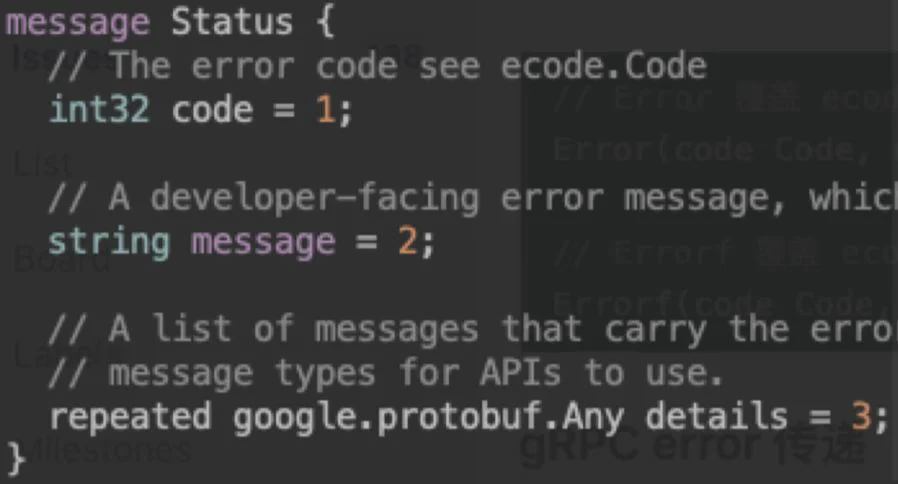Click the google.protobuf.Any type
898x484 pixels.
(428, 418)
